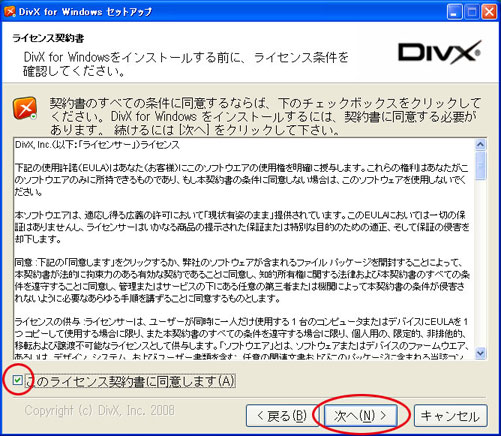
Task: Click the paragraph starting ライセンスの供与
Action: point(242,339)
